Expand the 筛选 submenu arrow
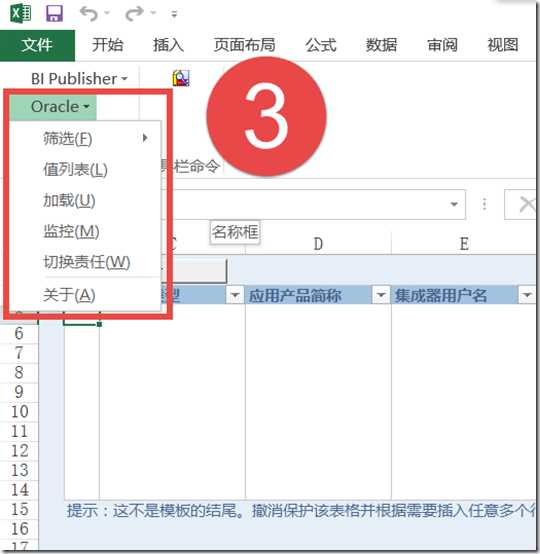 coord(145,138)
